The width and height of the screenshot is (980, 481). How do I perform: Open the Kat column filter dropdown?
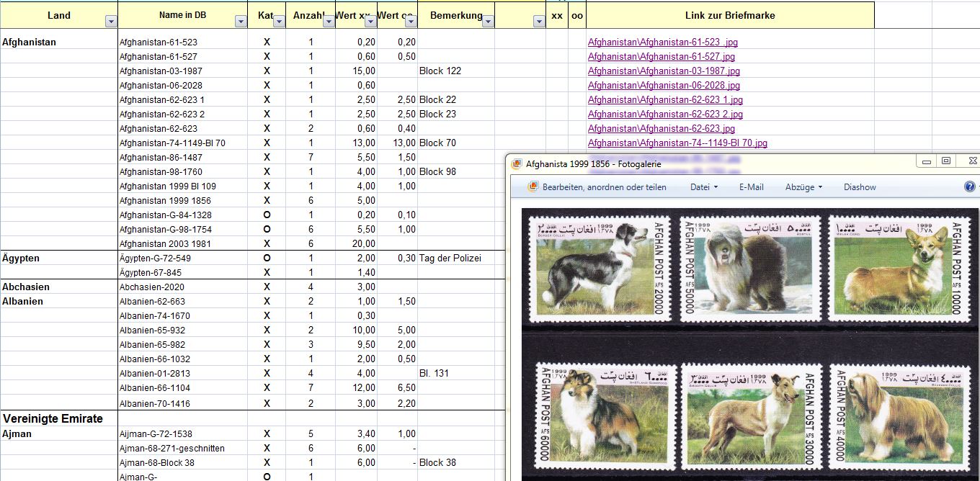pyautogui.click(x=278, y=22)
